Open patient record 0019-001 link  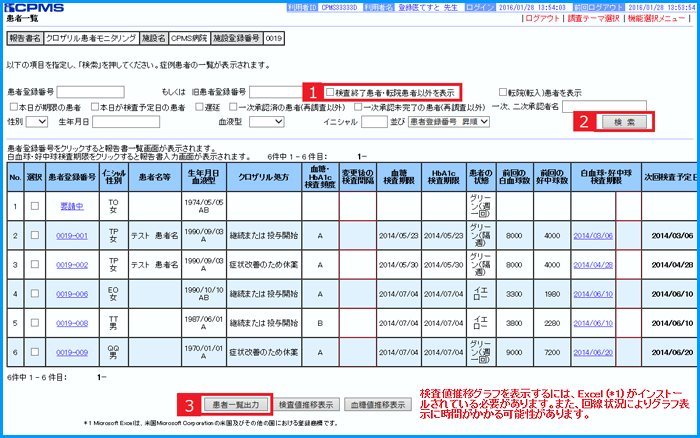click(71, 236)
